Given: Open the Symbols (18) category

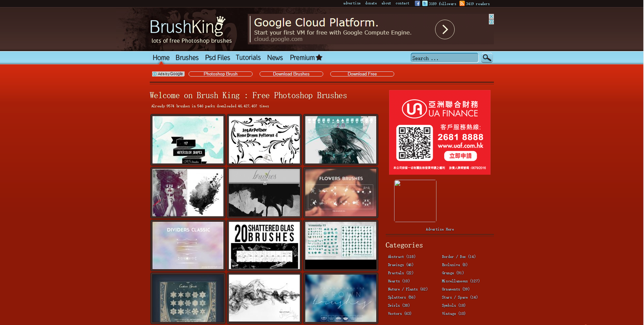Looking at the screenshot, I should [x=454, y=305].
